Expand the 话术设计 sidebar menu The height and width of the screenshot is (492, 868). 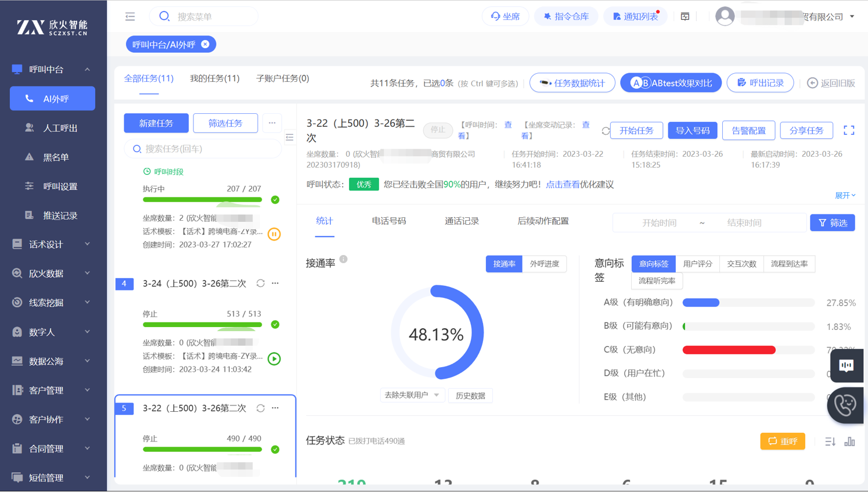pos(53,245)
